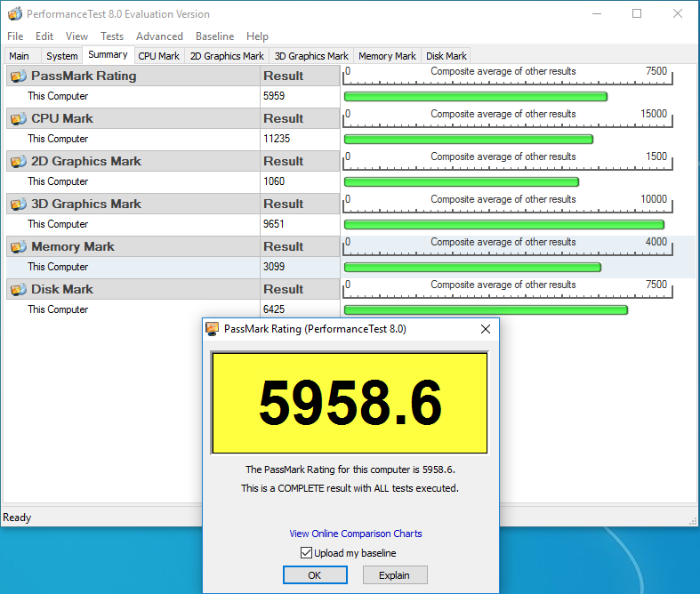Maximize the PerformanceTest window
The height and width of the screenshot is (594, 700).
pyautogui.click(x=637, y=14)
